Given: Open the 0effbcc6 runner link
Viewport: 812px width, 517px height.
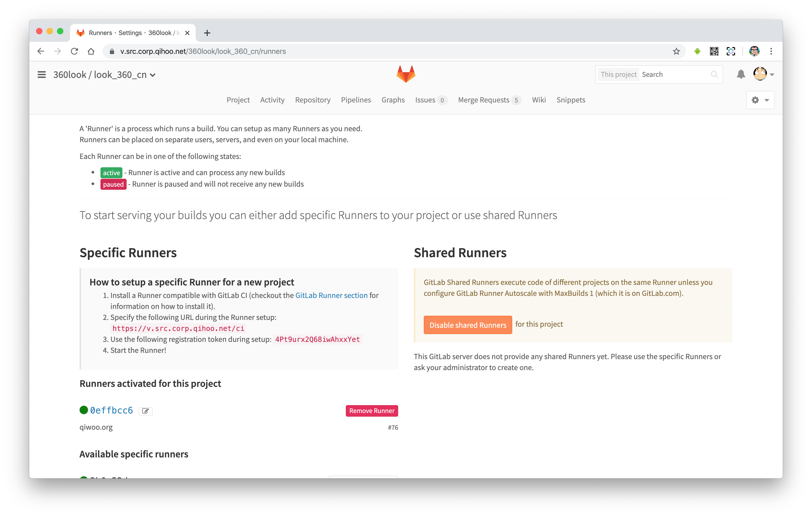Looking at the screenshot, I should point(111,410).
